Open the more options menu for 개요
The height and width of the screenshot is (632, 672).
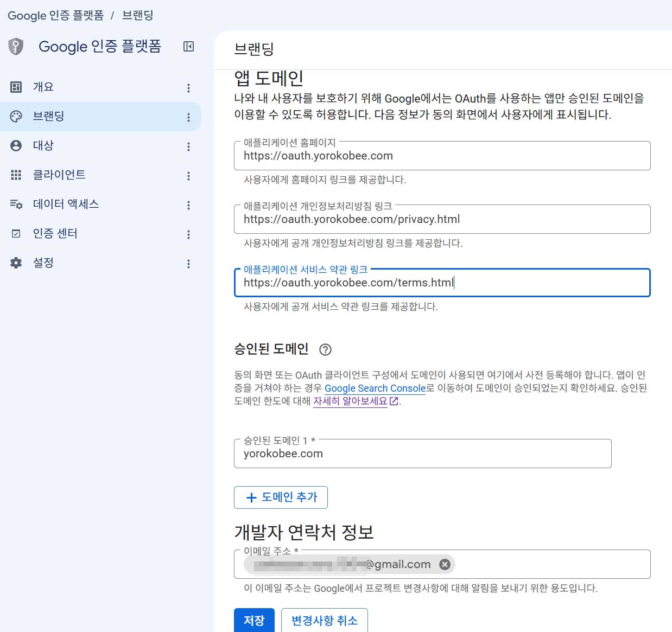click(188, 88)
